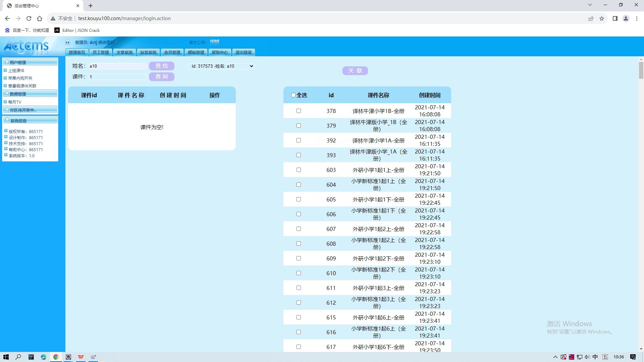The image size is (644, 362).
Task: Select checkbox for row id 603
Action: 299,170
